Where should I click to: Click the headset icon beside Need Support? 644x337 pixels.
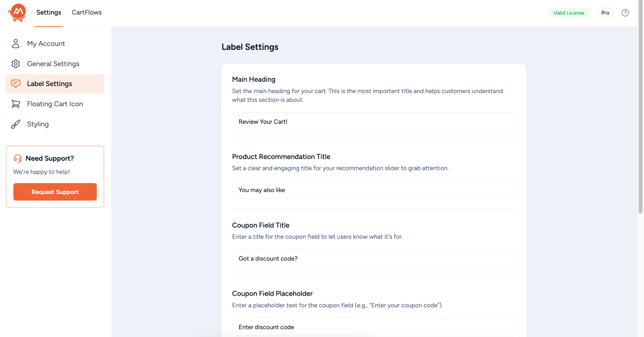[x=18, y=158]
